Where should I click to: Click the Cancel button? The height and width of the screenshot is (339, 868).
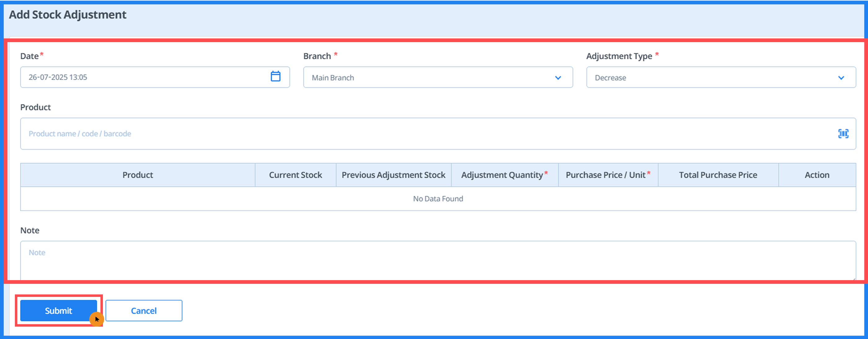click(144, 310)
